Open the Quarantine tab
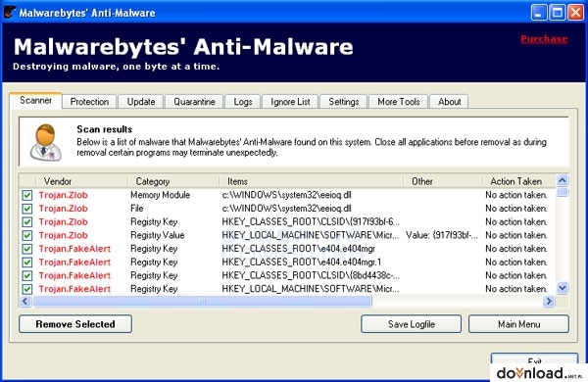The height and width of the screenshot is (382, 588). tap(194, 102)
